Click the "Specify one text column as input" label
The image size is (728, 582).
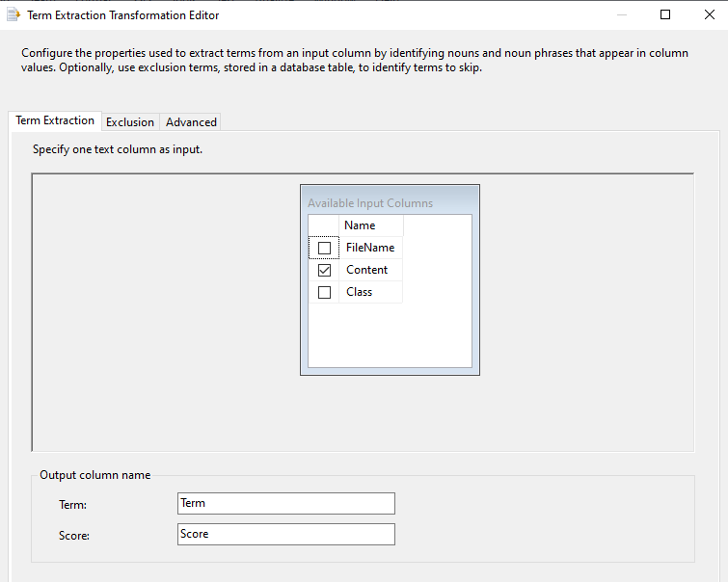(118, 149)
